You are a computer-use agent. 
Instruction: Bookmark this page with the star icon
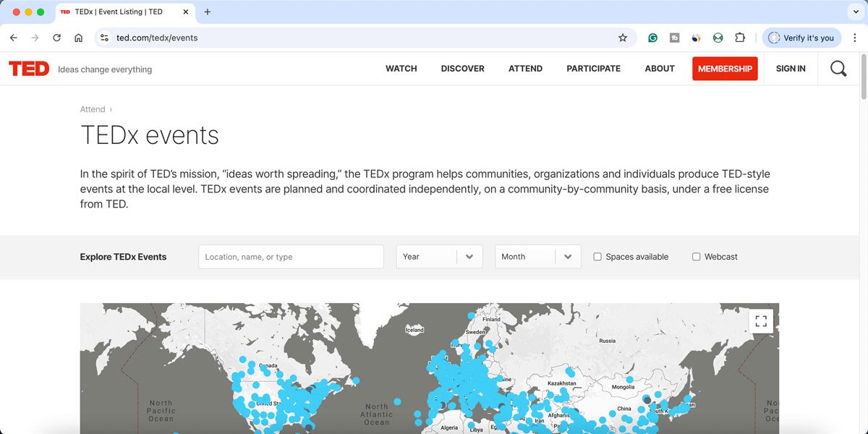click(623, 38)
